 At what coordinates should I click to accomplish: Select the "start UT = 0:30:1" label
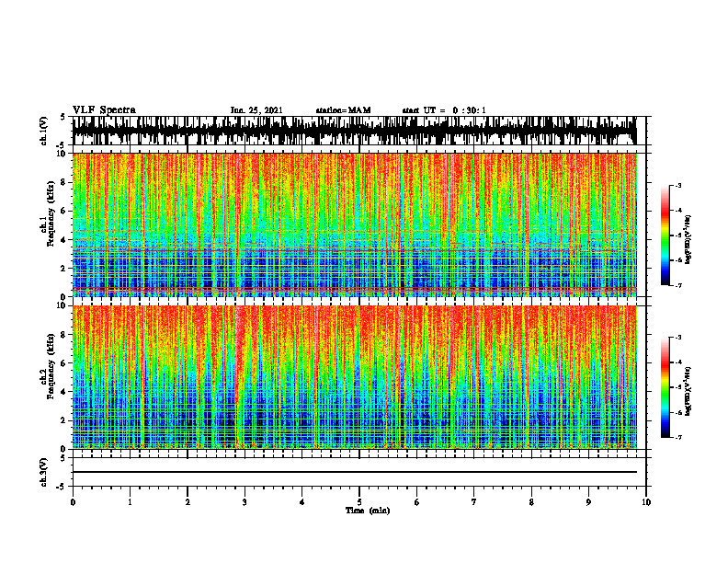pyautogui.click(x=444, y=110)
